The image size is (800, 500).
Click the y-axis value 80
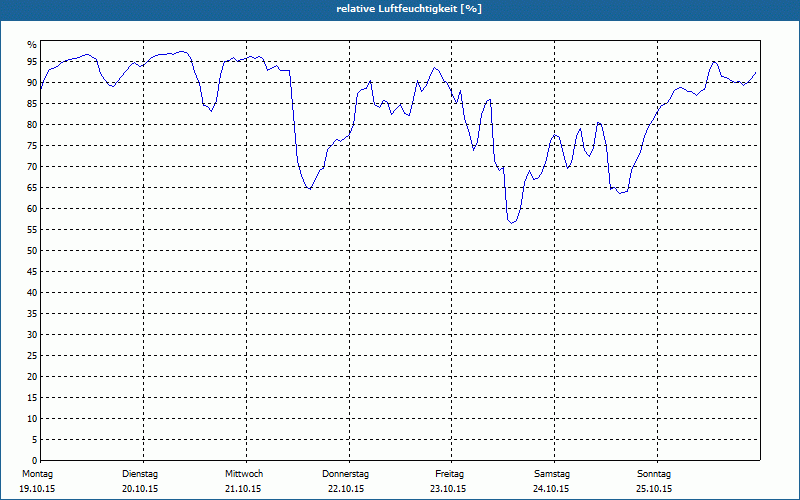click(x=32, y=124)
